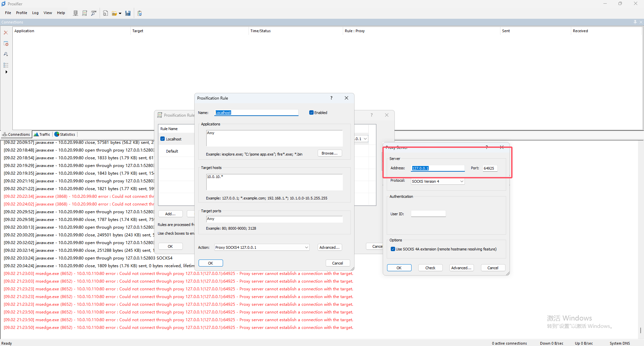Click the clipboard checklist toolbar icon
Image resolution: width=644 pixels, height=346 pixels.
[x=140, y=13]
